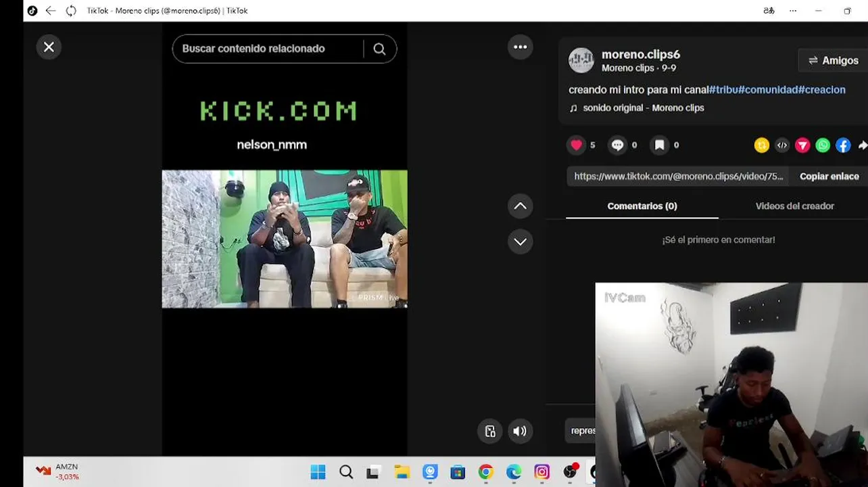This screenshot has height=487, width=868.
Task: Mute the video with the speaker icon
Action: (519, 431)
